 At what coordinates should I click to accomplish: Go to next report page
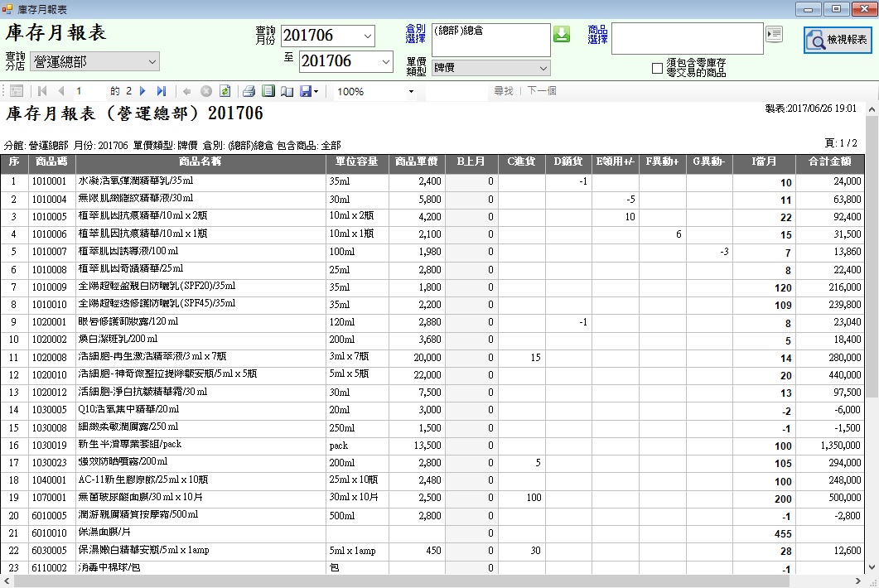click(x=142, y=91)
